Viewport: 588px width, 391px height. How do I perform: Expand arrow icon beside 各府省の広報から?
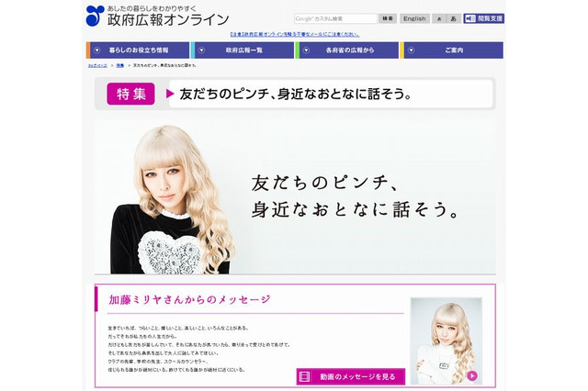tap(306, 50)
